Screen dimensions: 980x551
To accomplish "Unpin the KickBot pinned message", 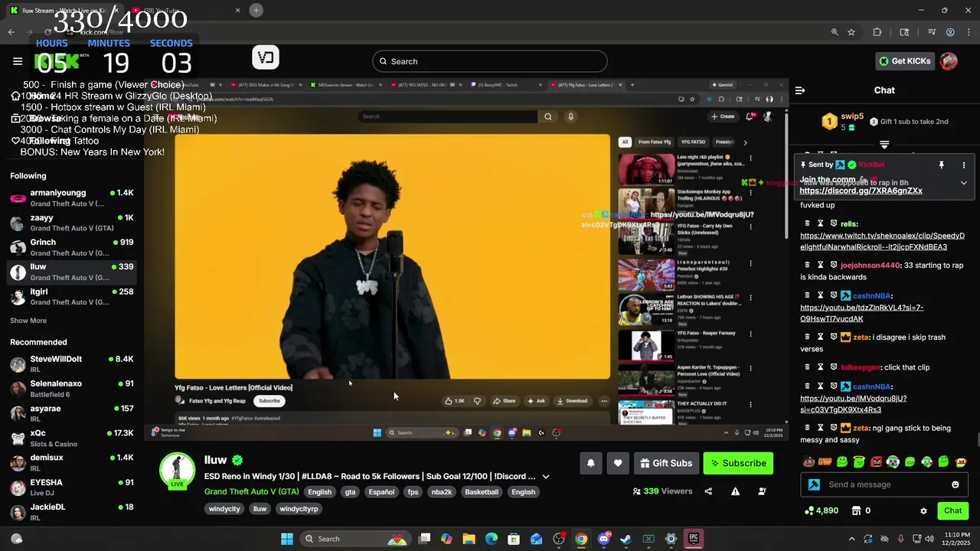I will 941,165.
